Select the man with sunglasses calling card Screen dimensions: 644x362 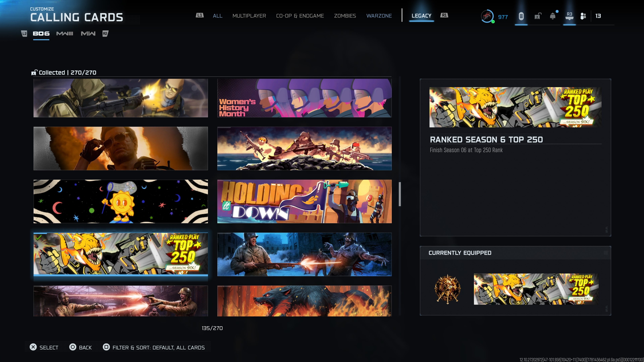click(121, 148)
